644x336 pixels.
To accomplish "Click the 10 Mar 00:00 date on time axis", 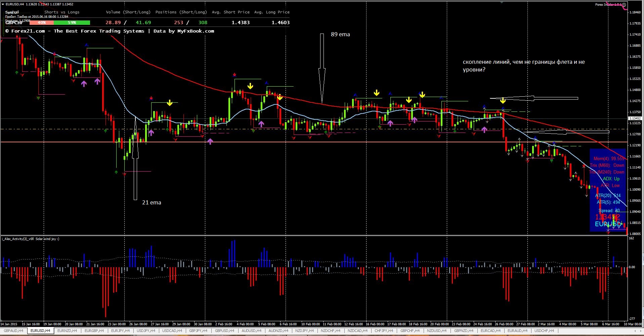I will (x=633, y=324).
